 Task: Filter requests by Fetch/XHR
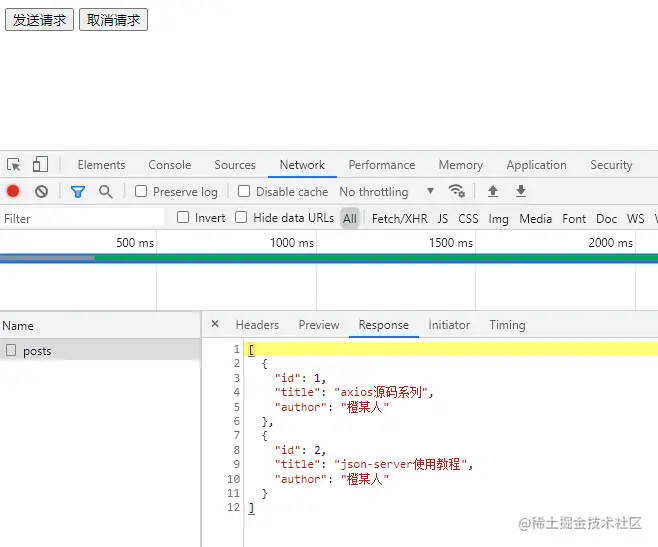pos(400,219)
